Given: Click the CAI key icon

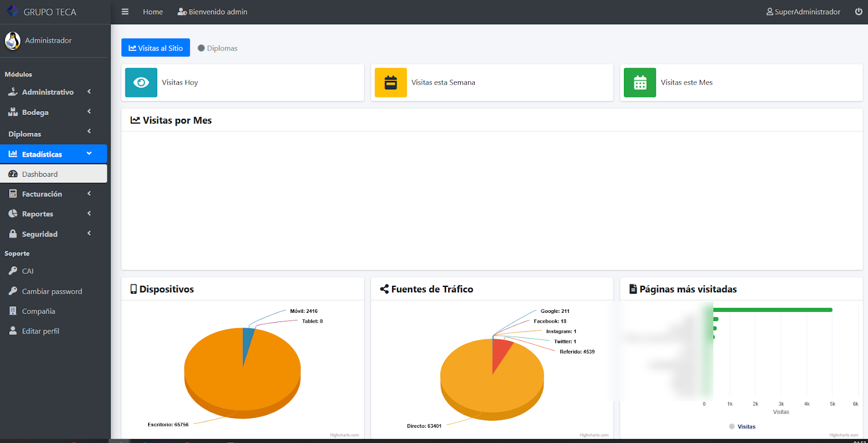Looking at the screenshot, I should coord(13,271).
